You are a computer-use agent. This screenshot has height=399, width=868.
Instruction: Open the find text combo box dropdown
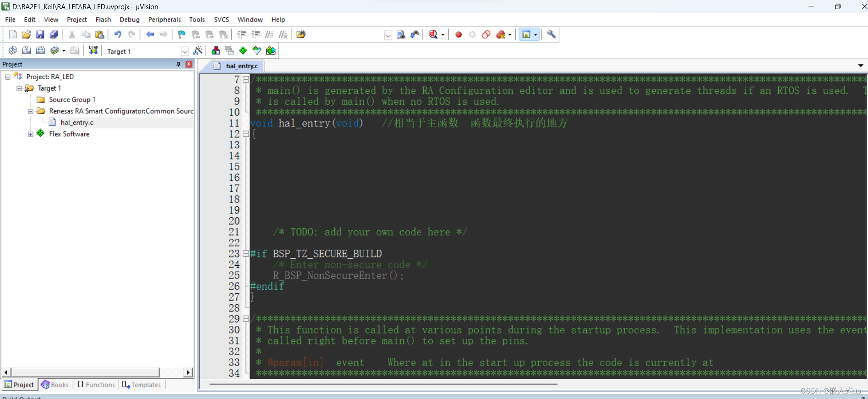[388, 35]
